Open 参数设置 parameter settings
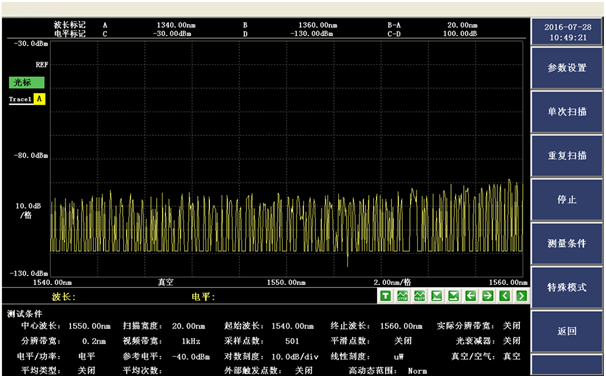 567,68
